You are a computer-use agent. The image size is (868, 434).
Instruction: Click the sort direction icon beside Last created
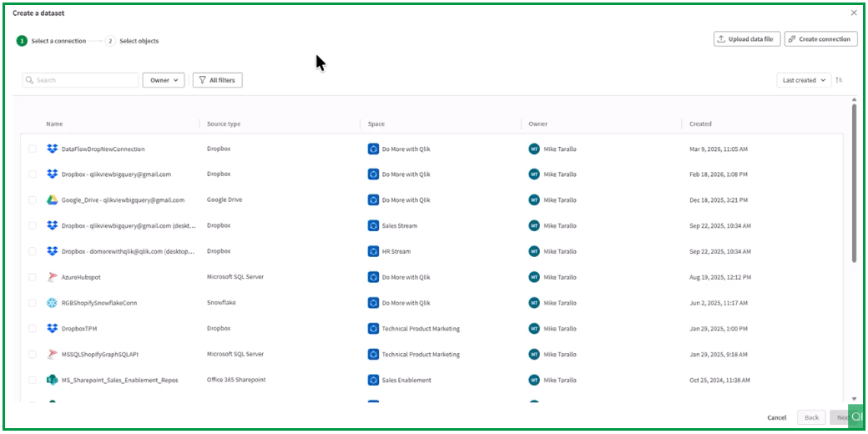(x=839, y=80)
